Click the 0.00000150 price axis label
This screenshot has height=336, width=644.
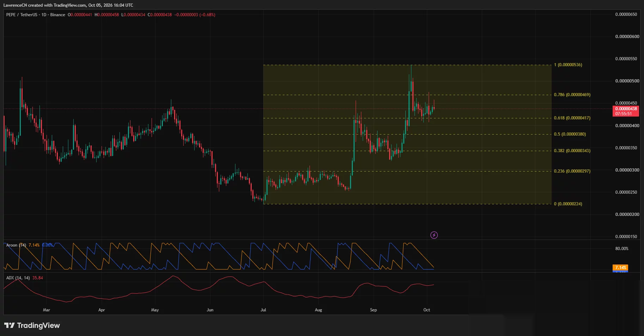pyautogui.click(x=626, y=237)
